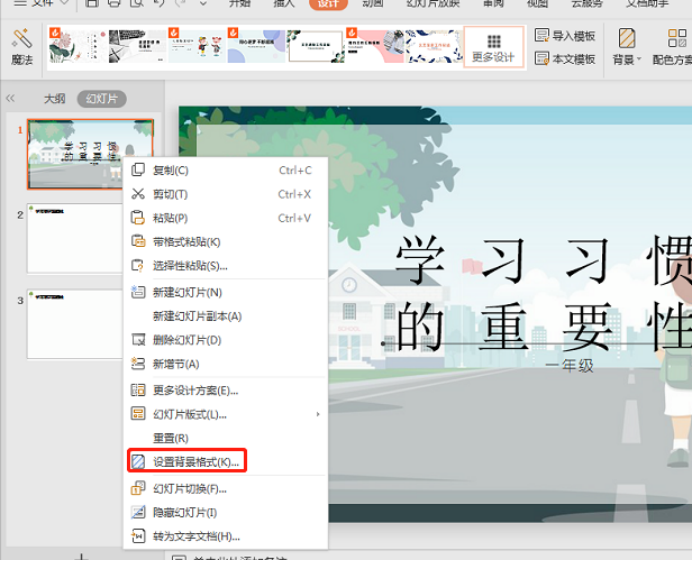The image size is (692, 561).
Task: Click the delete slide icon
Action: click(x=138, y=339)
